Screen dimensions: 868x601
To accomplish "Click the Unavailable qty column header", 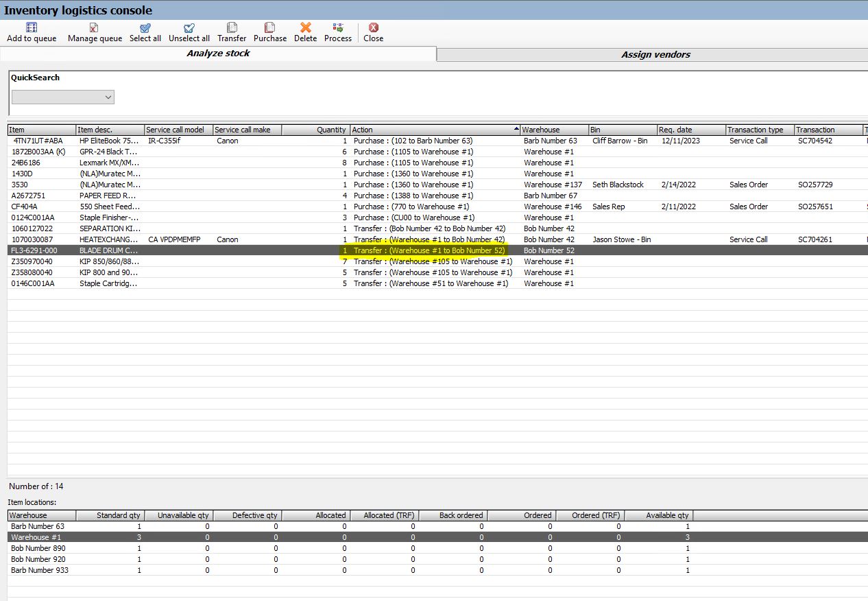I will tap(179, 515).
